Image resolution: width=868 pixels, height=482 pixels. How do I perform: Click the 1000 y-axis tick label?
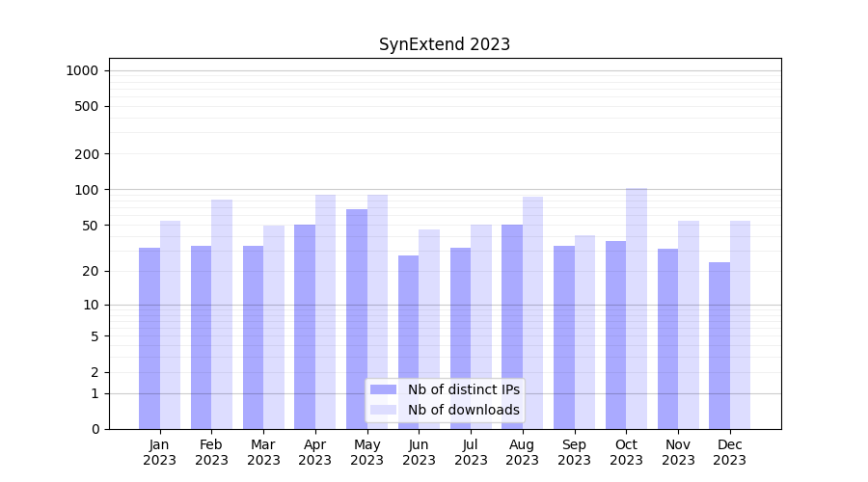[x=82, y=70]
